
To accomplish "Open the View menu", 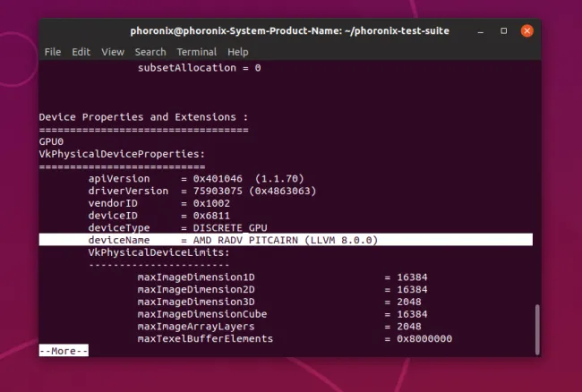I will 113,52.
